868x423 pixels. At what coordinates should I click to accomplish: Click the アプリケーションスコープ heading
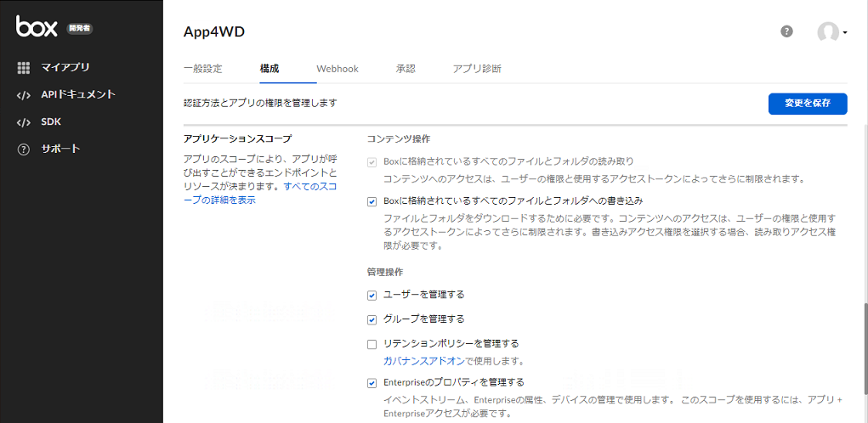(237, 138)
